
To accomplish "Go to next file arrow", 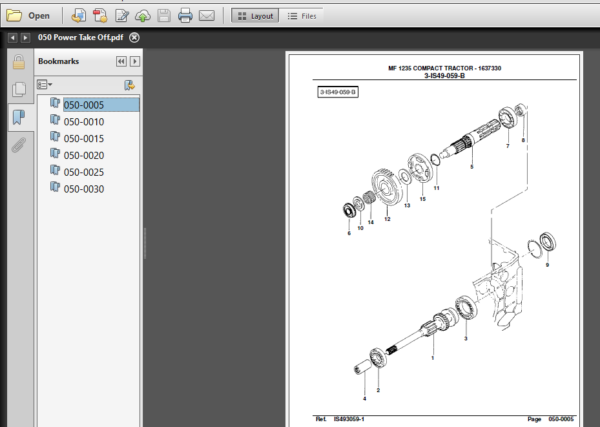I will click(25, 37).
